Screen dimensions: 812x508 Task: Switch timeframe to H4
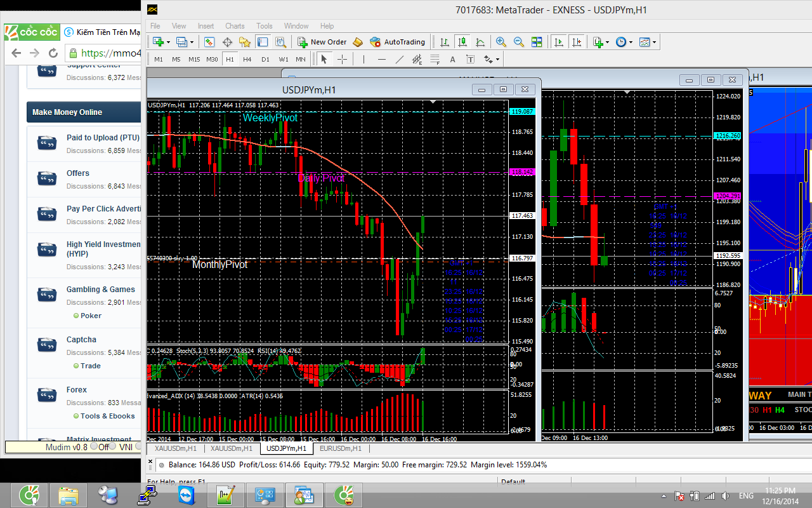(247, 59)
